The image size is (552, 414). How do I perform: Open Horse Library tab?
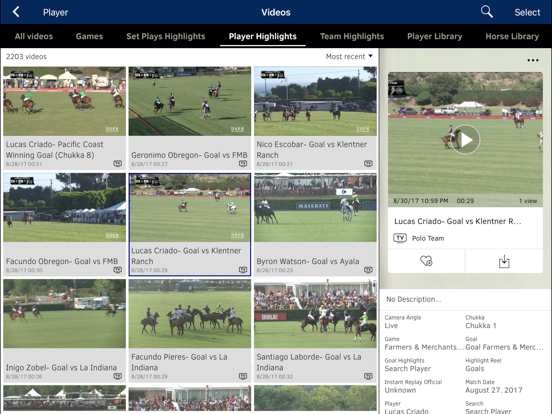[x=512, y=36]
